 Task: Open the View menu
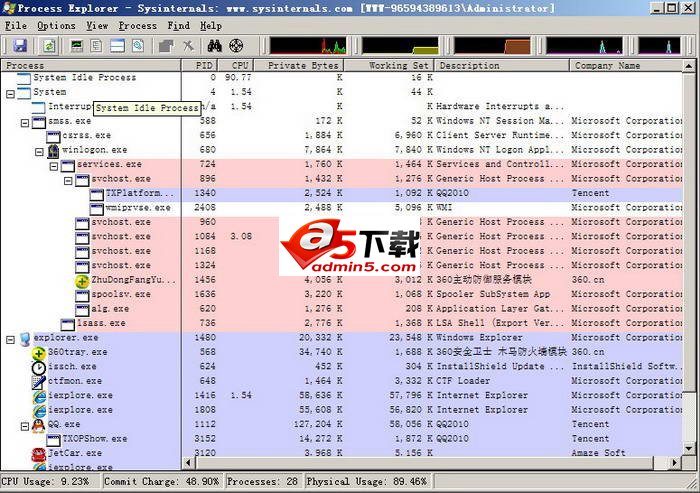(x=97, y=26)
